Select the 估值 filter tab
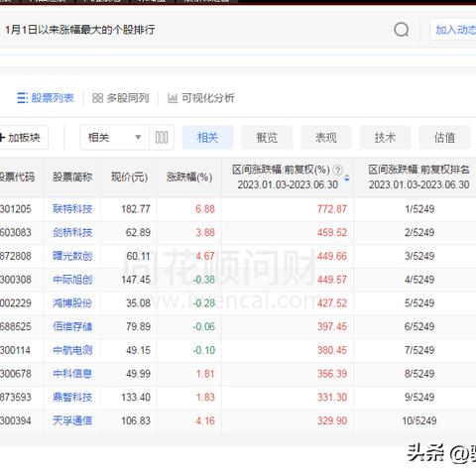 [x=444, y=138]
